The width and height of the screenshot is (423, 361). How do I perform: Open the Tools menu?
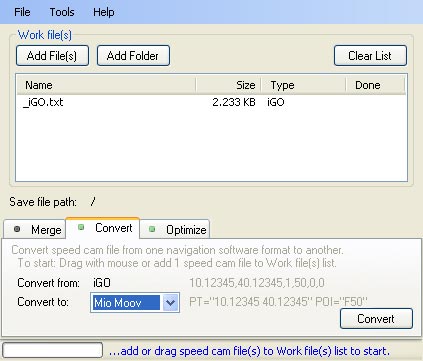[x=62, y=12]
